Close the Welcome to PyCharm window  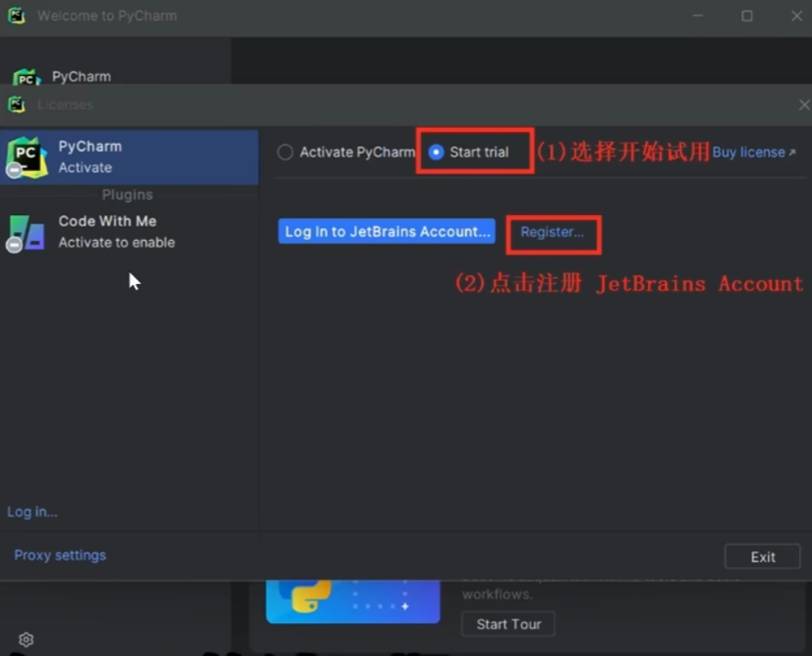(x=796, y=16)
